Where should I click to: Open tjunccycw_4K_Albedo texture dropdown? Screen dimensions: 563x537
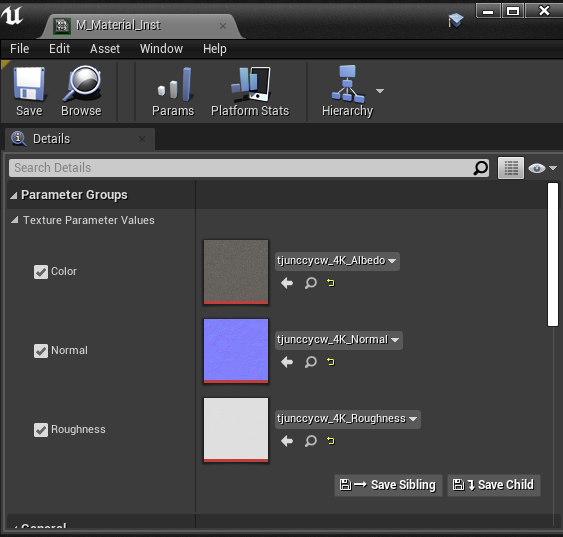(337, 261)
